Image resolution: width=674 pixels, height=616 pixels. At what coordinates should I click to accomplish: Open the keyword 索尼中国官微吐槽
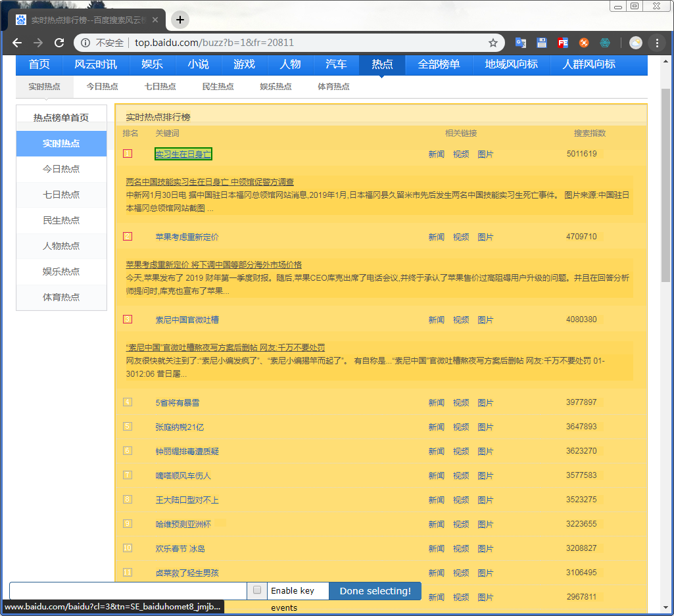click(187, 320)
